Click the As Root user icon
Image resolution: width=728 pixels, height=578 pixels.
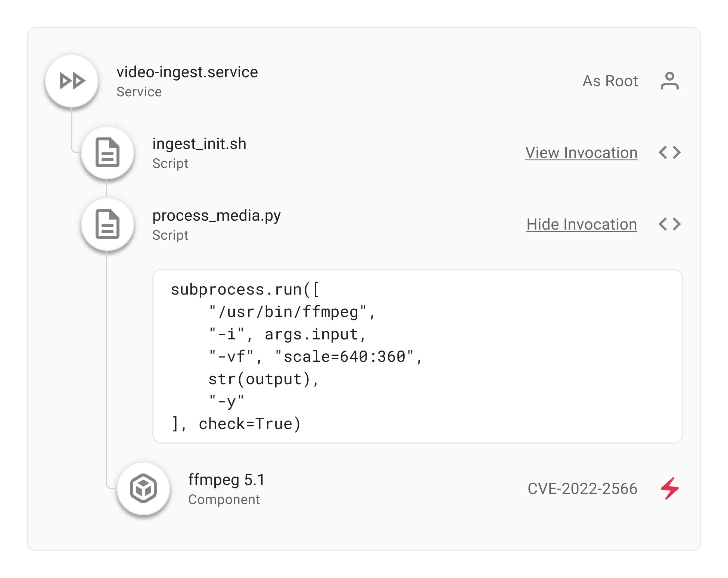coord(669,81)
